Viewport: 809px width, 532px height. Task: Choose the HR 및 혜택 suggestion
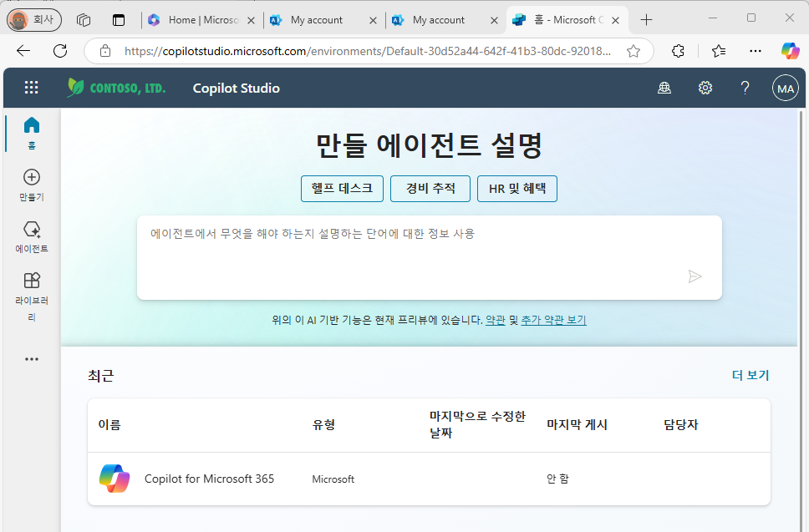point(517,189)
